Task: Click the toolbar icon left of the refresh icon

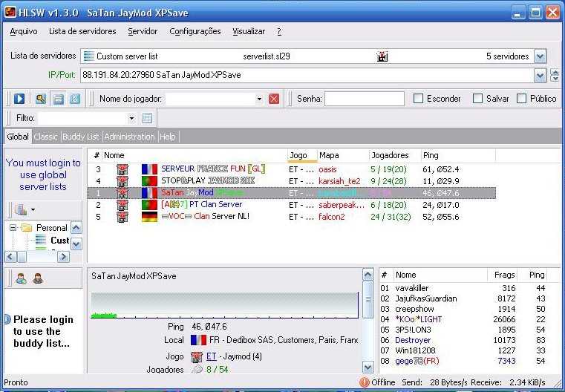Action: point(59,99)
